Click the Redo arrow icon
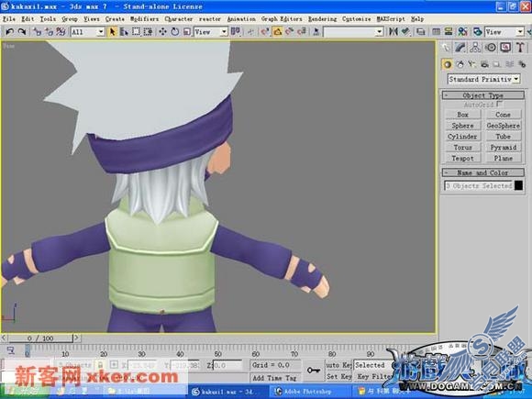This screenshot has width=532, height=399. coord(22,31)
